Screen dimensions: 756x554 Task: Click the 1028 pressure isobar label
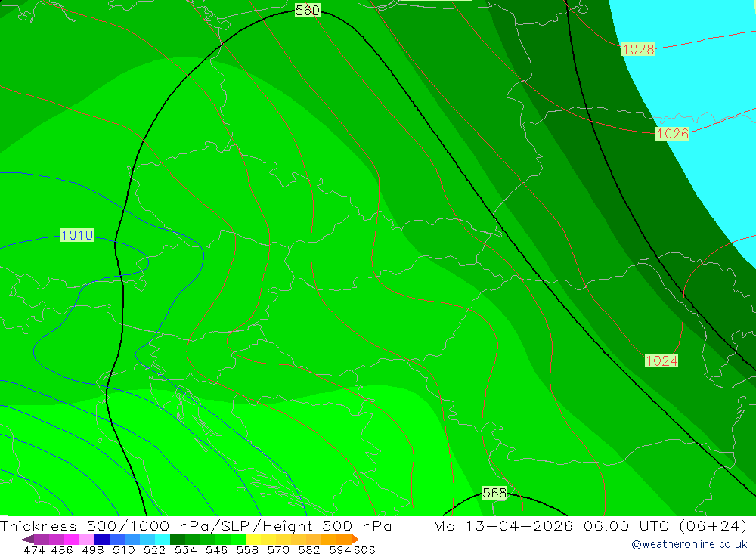pos(638,49)
